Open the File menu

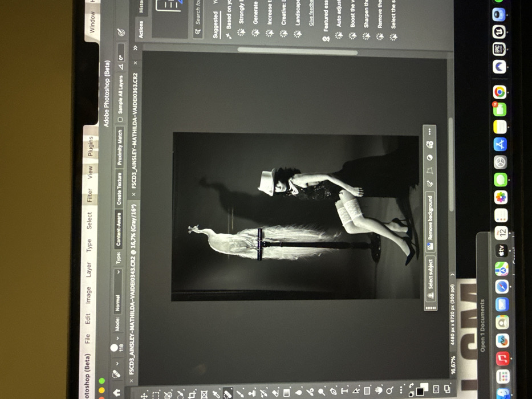point(87,339)
